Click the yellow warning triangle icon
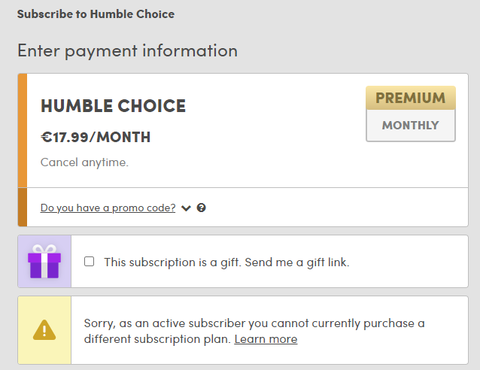 44,330
